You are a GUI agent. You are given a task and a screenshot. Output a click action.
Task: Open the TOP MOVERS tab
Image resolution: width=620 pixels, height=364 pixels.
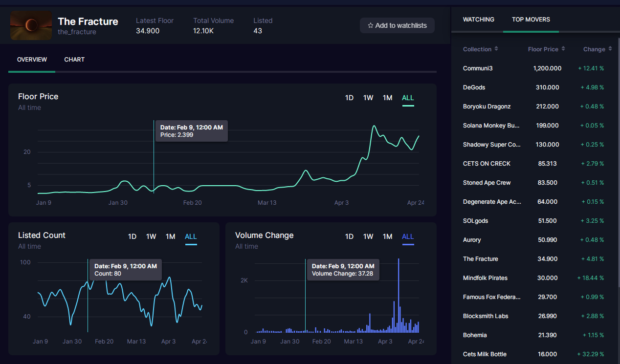531,20
